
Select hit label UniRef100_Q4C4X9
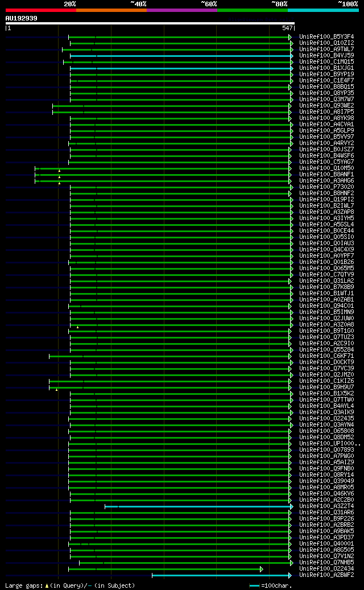click(x=326, y=249)
